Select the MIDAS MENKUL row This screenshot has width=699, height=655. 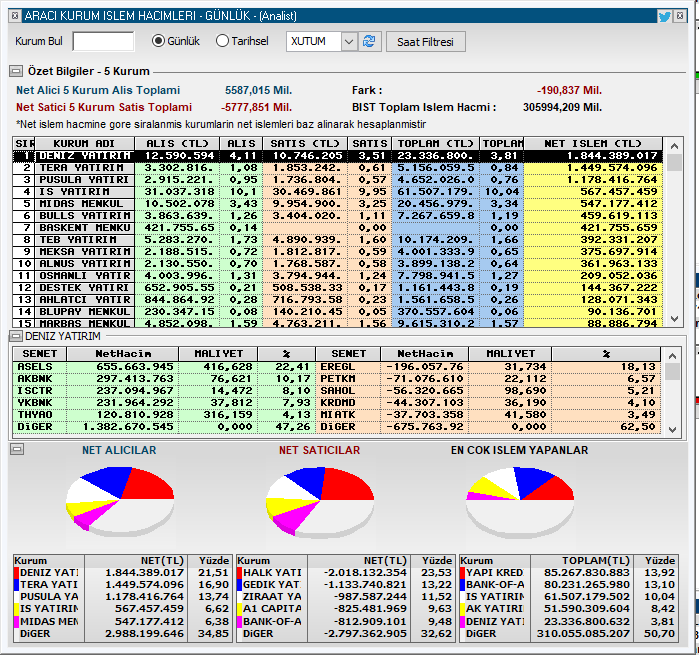[x=337, y=204]
